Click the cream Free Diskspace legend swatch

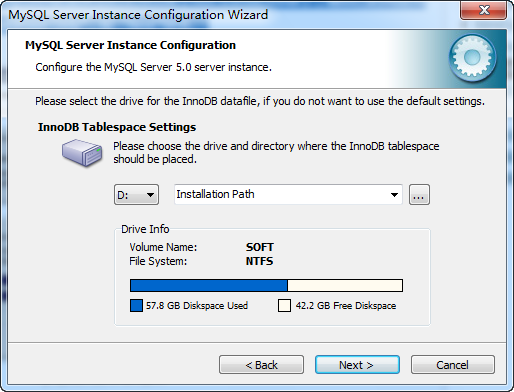[284, 305]
